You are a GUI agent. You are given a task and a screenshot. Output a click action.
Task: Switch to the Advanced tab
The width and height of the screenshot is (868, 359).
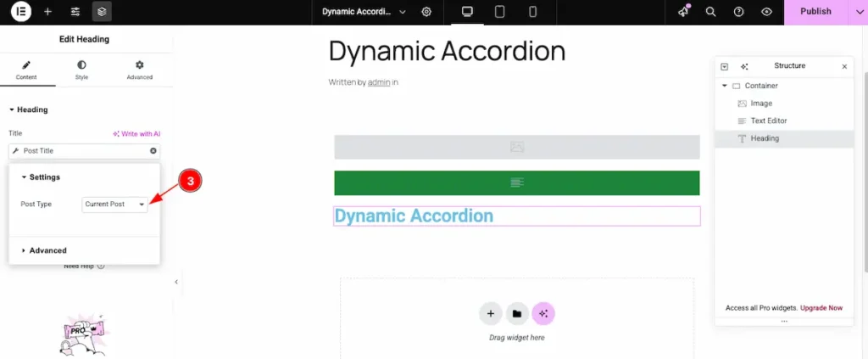[x=139, y=70]
